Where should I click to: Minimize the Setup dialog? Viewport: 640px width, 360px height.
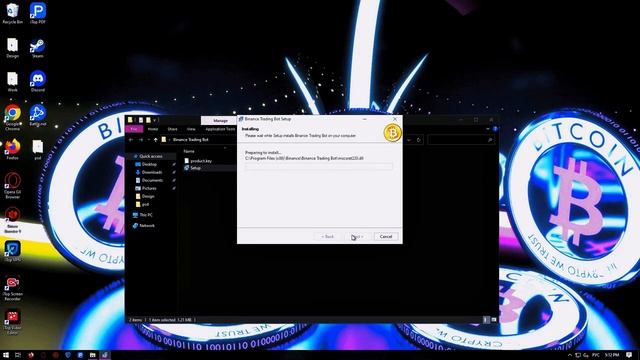pyautogui.click(x=364, y=119)
